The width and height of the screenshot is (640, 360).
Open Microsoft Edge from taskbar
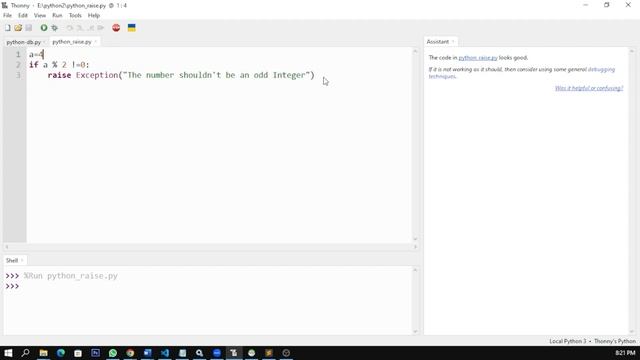click(x=61, y=353)
